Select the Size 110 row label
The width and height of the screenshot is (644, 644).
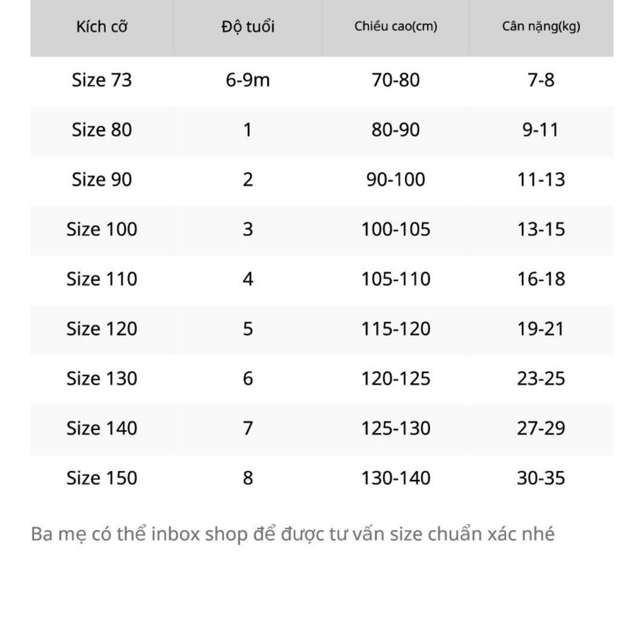tap(102, 279)
